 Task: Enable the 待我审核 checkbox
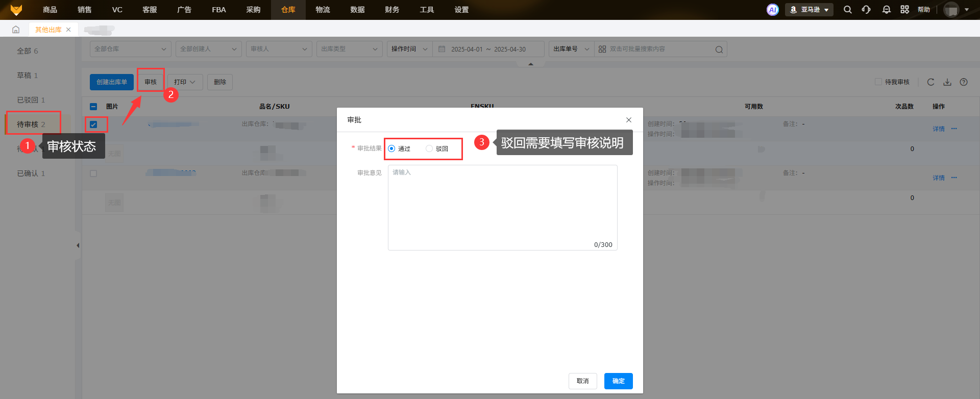coord(878,82)
